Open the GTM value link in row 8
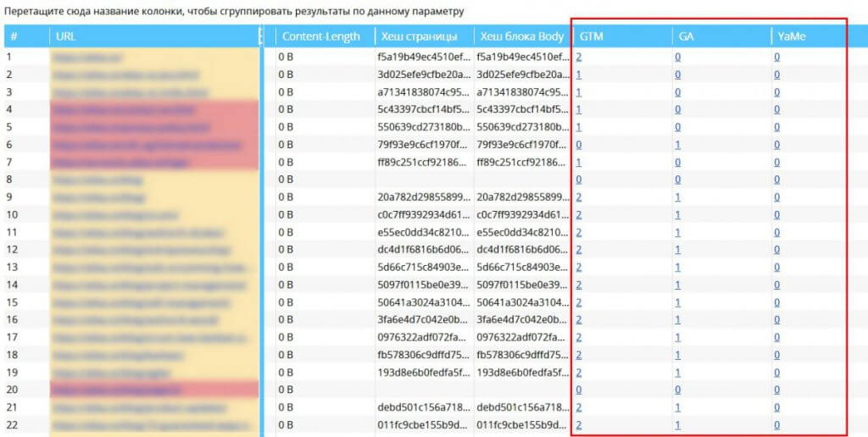This screenshot has width=868, height=437. pos(579,180)
